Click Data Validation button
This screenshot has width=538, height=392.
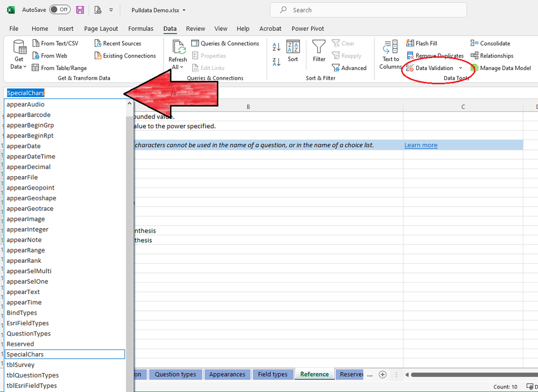(430, 68)
